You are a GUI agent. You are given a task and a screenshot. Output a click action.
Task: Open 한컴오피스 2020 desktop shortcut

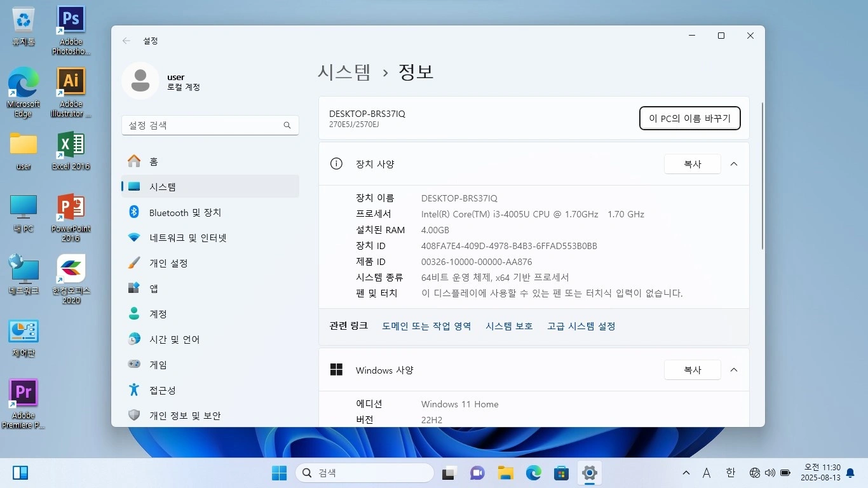[x=71, y=280]
